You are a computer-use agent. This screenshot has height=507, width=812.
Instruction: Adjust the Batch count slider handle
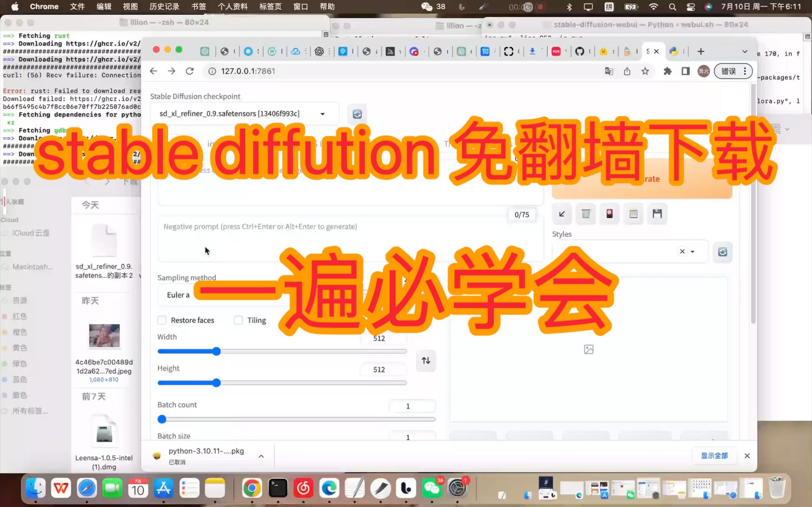[162, 419]
